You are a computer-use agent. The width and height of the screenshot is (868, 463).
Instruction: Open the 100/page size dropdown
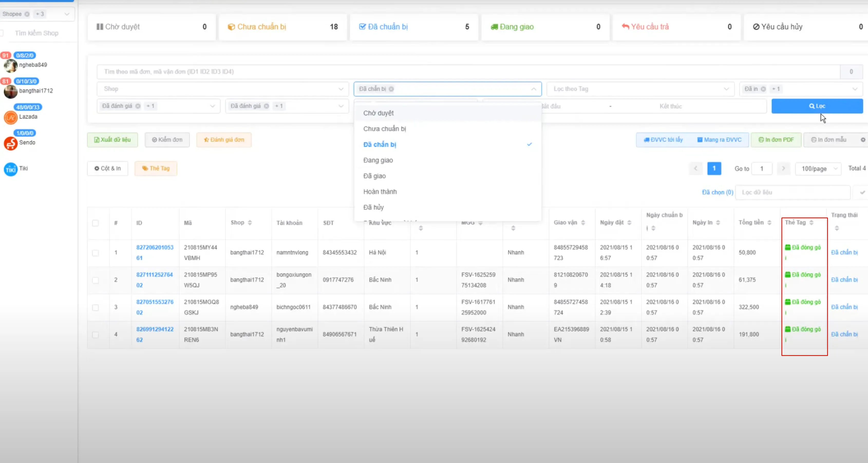coord(818,168)
